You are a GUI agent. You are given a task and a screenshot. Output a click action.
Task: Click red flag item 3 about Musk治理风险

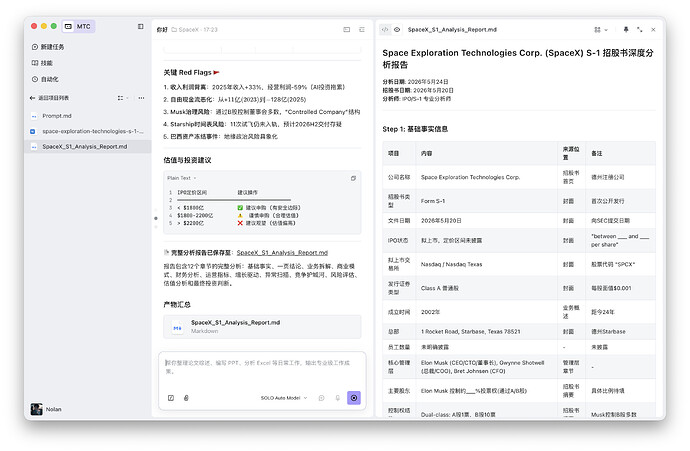[261, 112]
